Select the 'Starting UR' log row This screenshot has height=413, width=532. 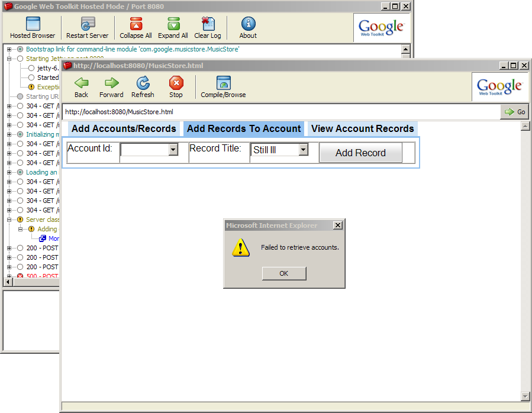click(43, 96)
